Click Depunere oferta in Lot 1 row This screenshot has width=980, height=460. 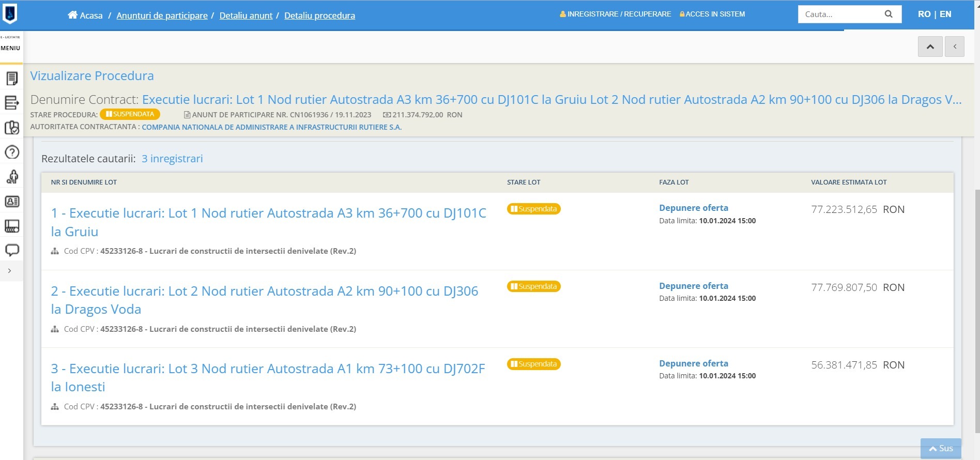(x=694, y=208)
